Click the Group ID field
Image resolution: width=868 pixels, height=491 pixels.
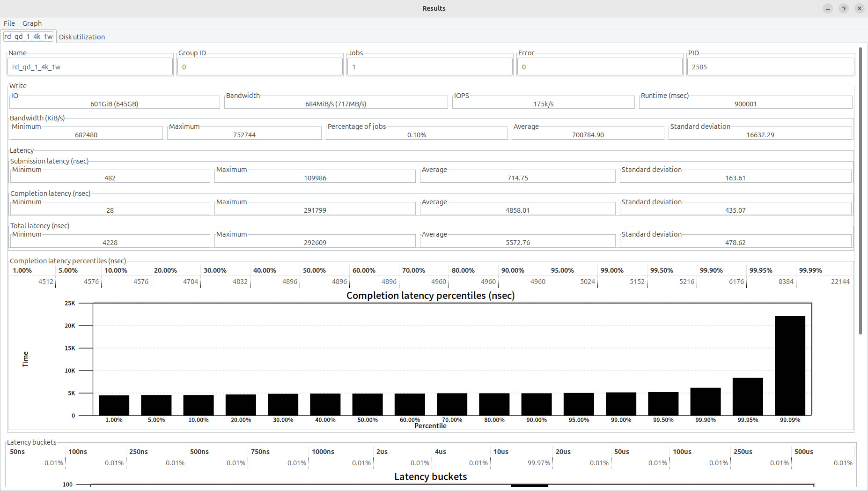coord(260,67)
